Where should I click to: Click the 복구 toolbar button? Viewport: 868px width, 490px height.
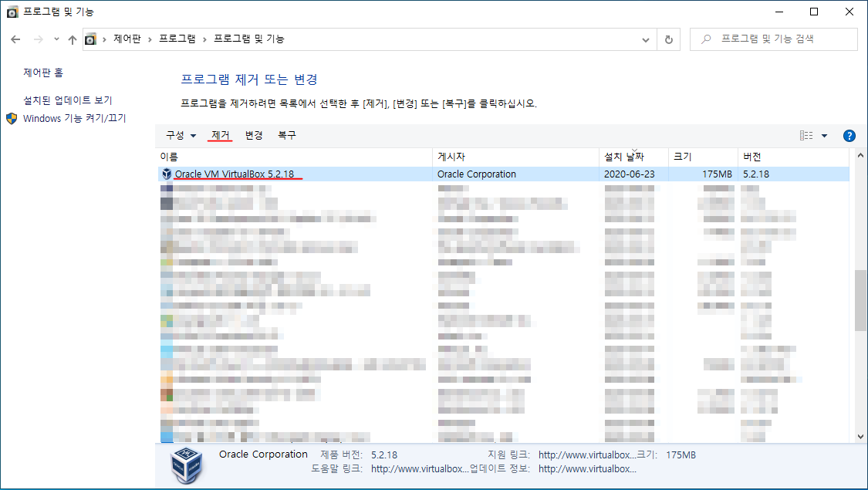[x=287, y=135]
